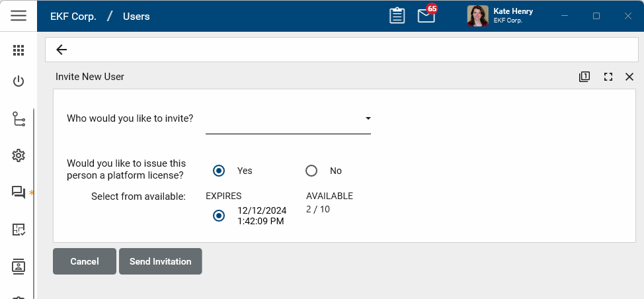Image resolution: width=644 pixels, height=299 pixels.
Task: Open the settings gear in sidebar
Action: (19, 155)
